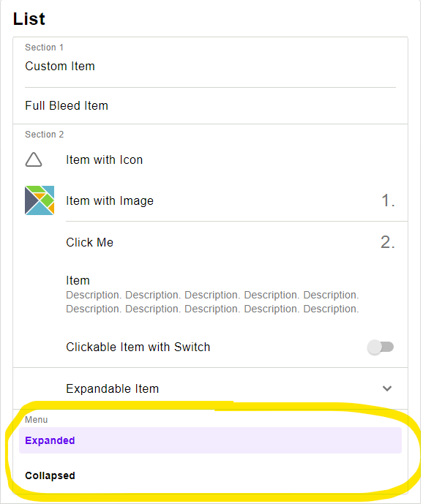The width and height of the screenshot is (423, 504).
Task: Click the Clickable Item with Switch label
Action: (138, 347)
